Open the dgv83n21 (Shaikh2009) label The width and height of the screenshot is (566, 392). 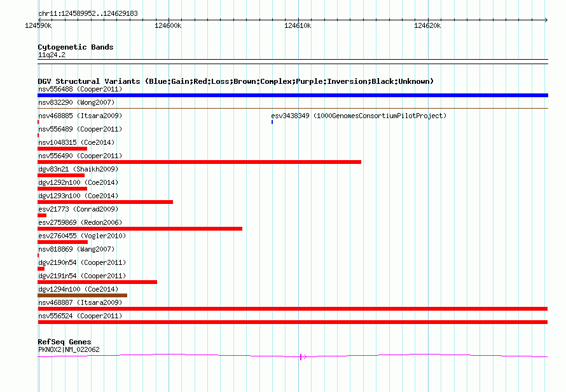pyautogui.click(x=78, y=169)
